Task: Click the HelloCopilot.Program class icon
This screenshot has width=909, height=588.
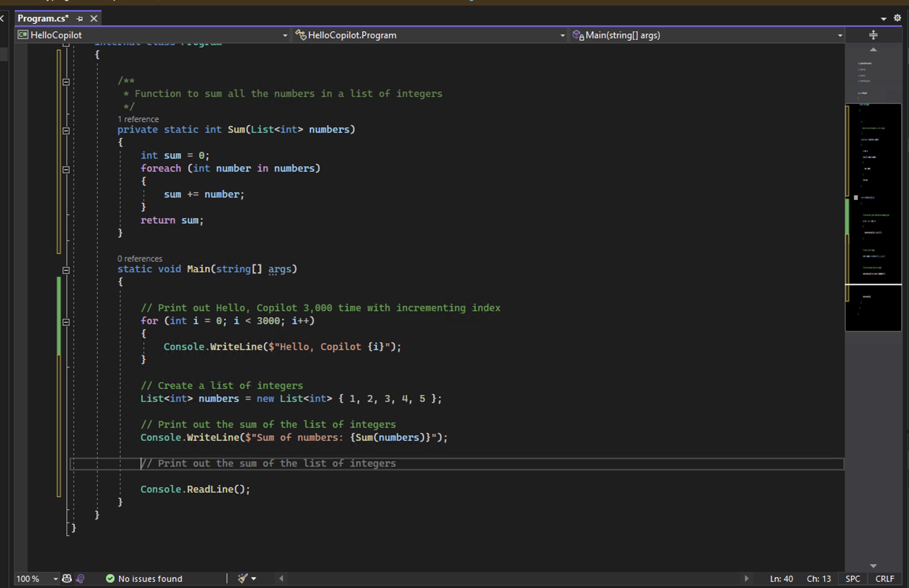Action: 300,35
